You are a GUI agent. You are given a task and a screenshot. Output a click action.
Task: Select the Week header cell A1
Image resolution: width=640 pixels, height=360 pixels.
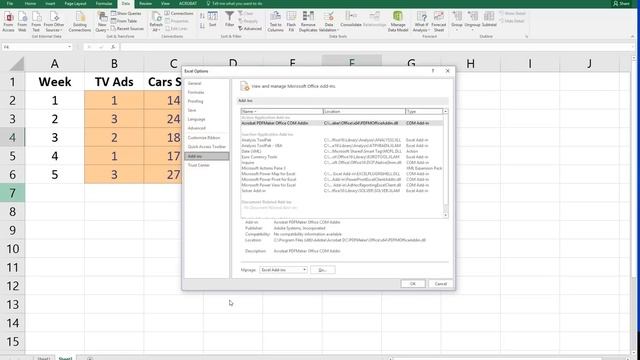[x=55, y=82]
